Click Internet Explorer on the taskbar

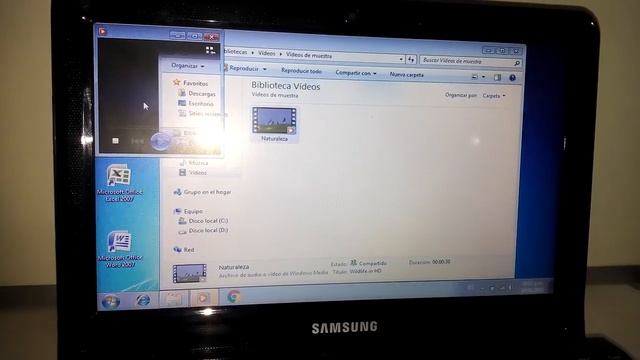142,300
